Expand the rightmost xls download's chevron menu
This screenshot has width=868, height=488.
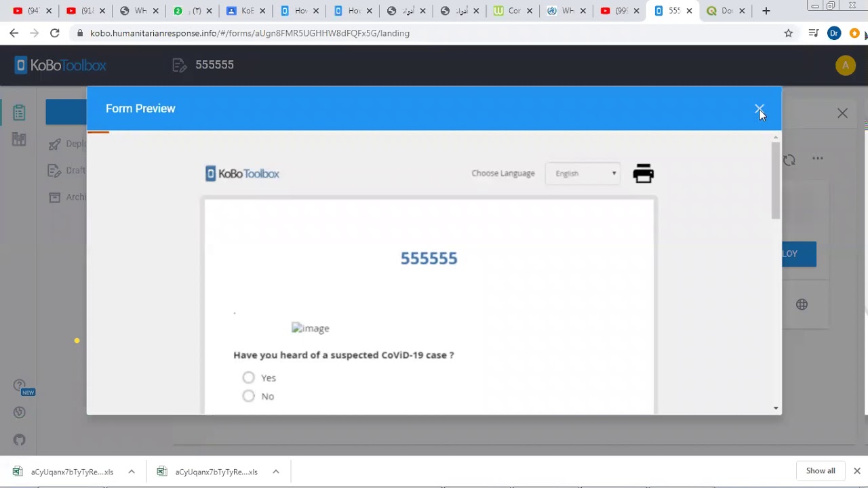pos(276,472)
